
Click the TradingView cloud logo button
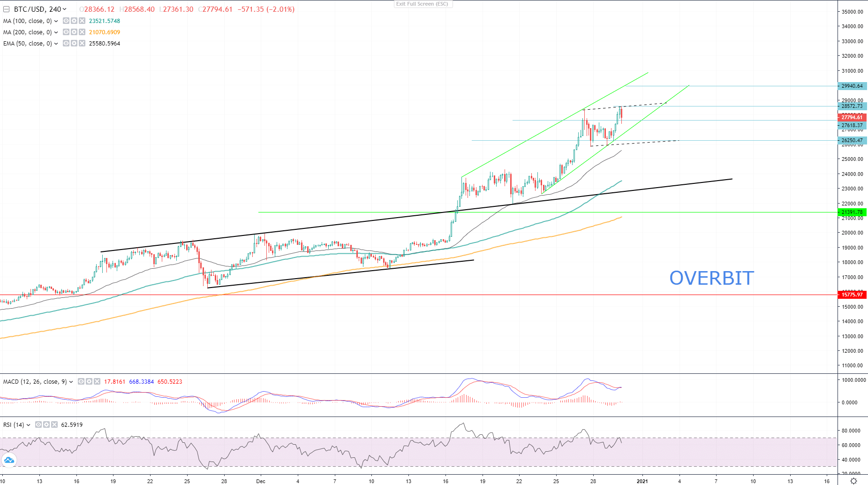[9, 460]
